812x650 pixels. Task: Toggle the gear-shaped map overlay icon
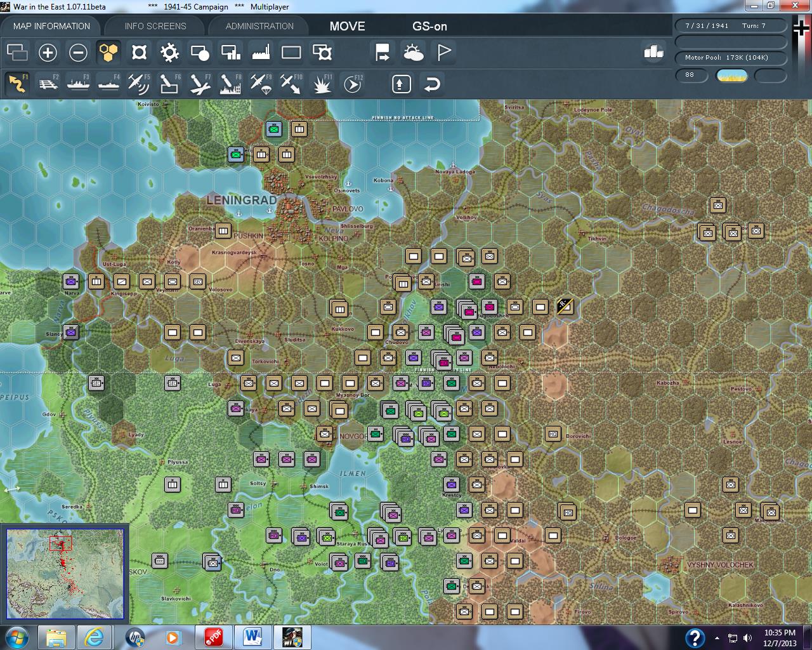pos(169,52)
